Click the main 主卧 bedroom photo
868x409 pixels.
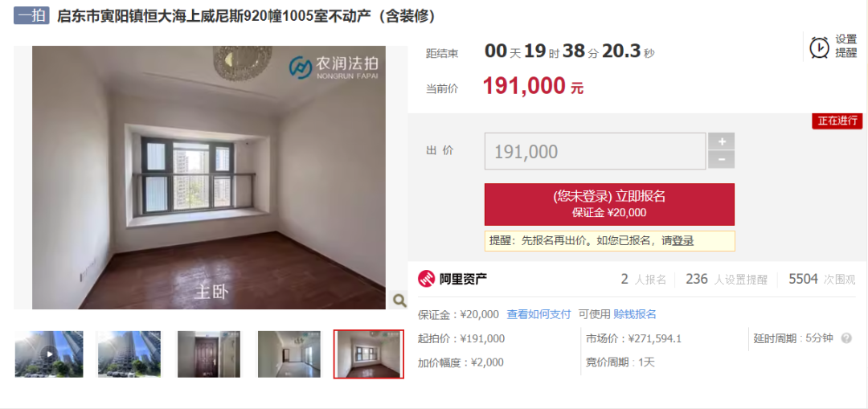[209, 178]
